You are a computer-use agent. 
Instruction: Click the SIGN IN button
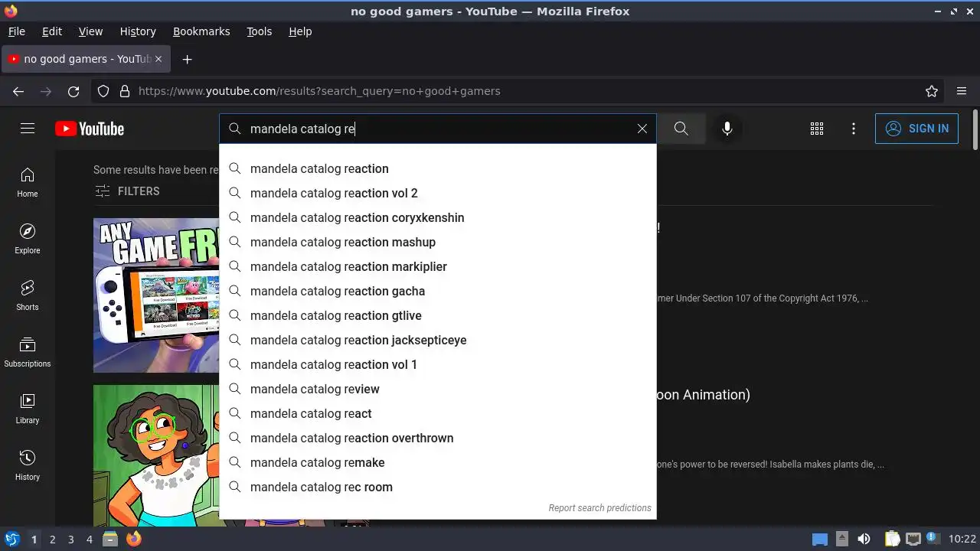pos(916,129)
